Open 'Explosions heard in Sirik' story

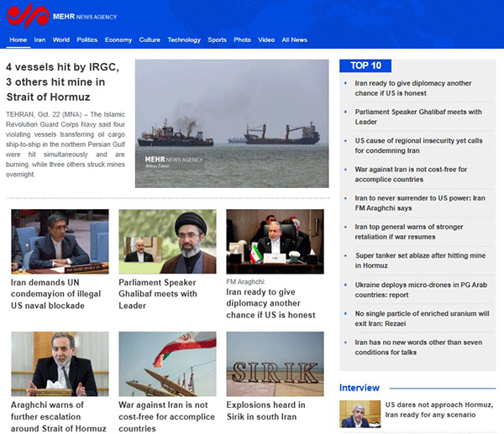point(265,410)
